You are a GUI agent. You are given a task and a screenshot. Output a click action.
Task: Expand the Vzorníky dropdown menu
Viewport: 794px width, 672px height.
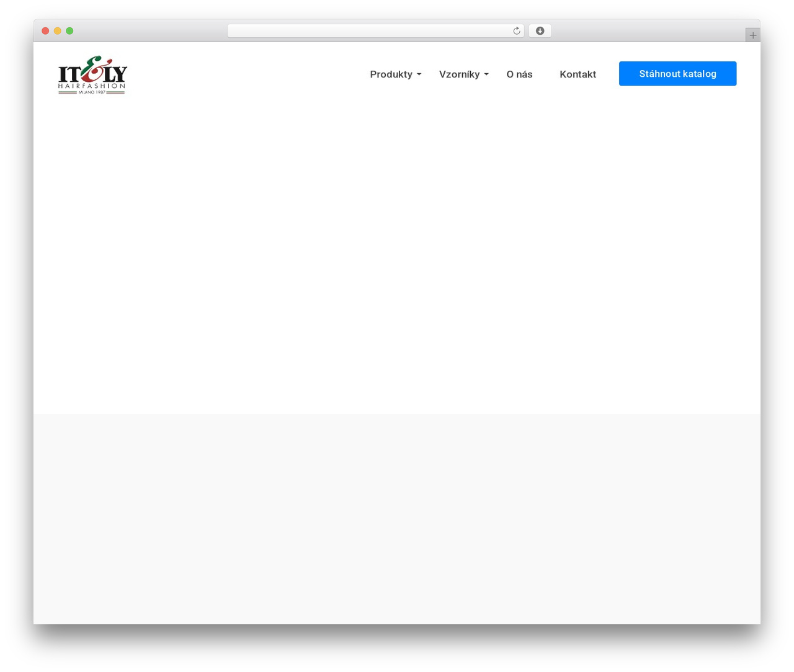tap(464, 74)
